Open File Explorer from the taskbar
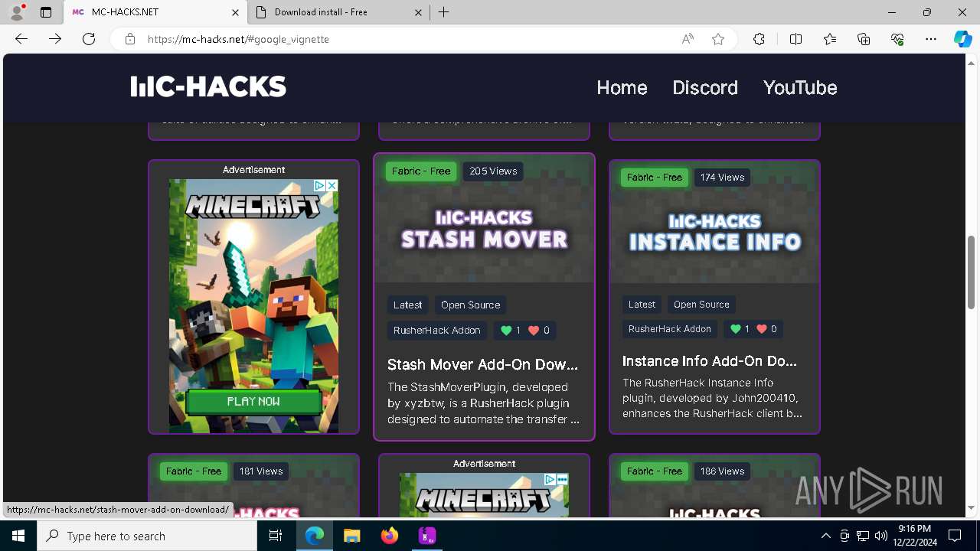The height and width of the screenshot is (551, 980). click(352, 536)
